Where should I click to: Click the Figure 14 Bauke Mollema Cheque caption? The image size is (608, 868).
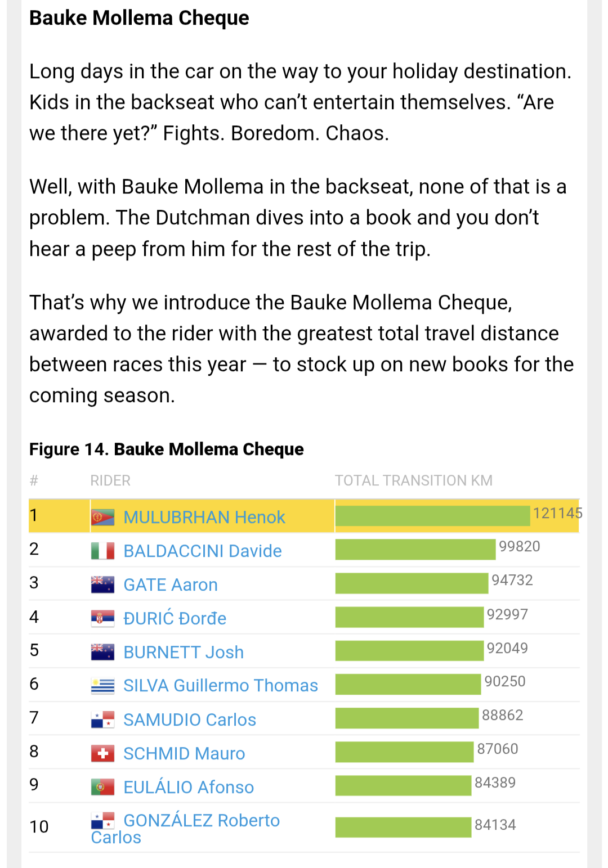[x=166, y=449]
